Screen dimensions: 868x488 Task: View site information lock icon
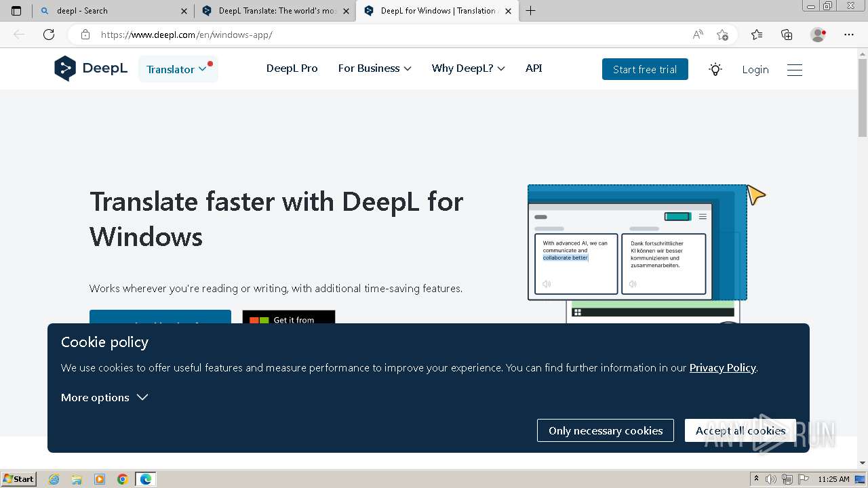click(85, 35)
